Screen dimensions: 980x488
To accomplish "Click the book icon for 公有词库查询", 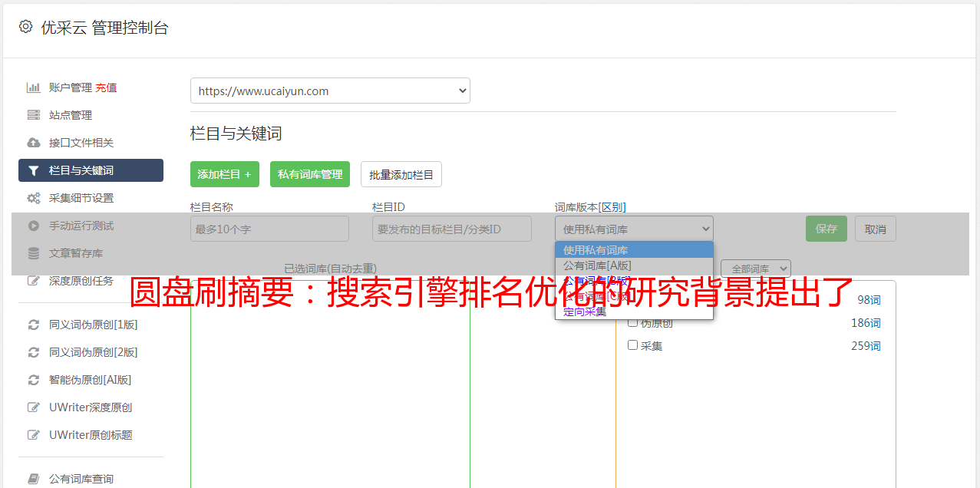I will tap(33, 479).
